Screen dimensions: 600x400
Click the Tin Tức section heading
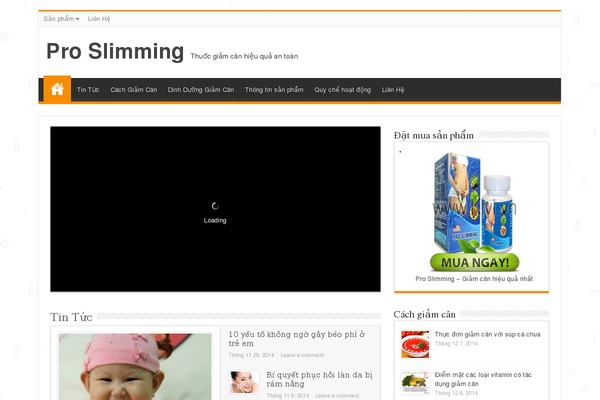71,317
